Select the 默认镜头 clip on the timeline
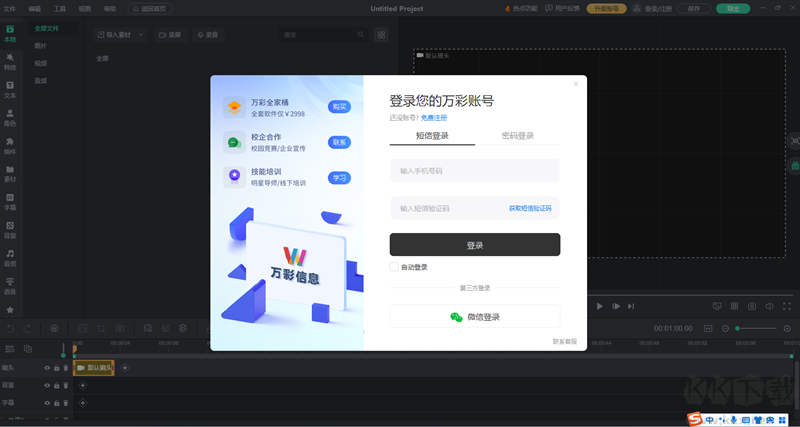 [x=94, y=368]
